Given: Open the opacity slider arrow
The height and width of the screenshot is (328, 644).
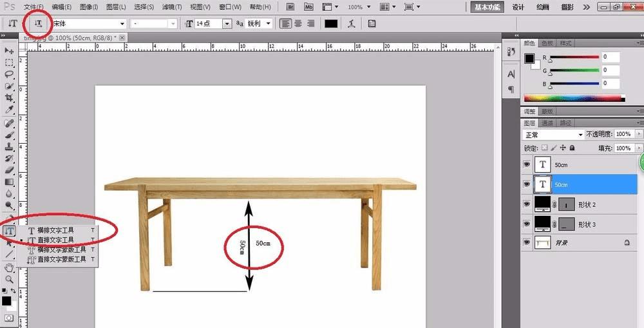Looking at the screenshot, I should (639, 134).
